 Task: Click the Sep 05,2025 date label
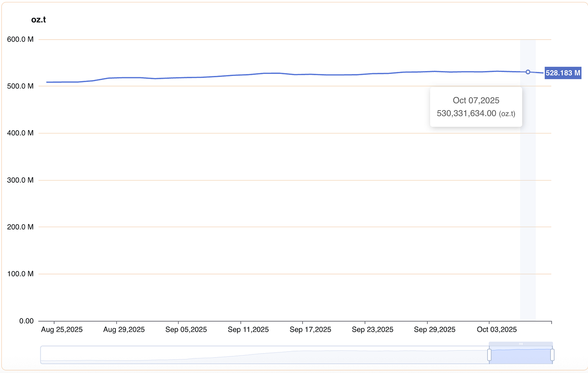(186, 330)
